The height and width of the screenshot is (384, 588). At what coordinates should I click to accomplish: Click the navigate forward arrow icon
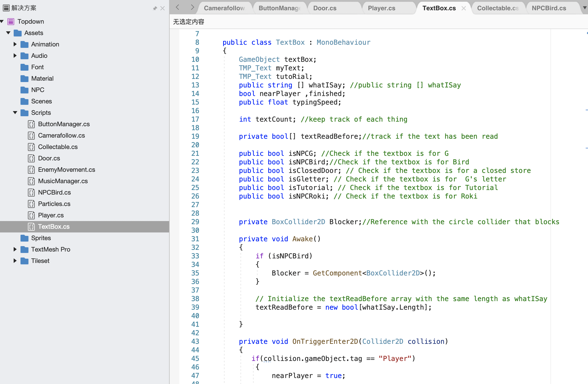pyautogui.click(x=192, y=7)
